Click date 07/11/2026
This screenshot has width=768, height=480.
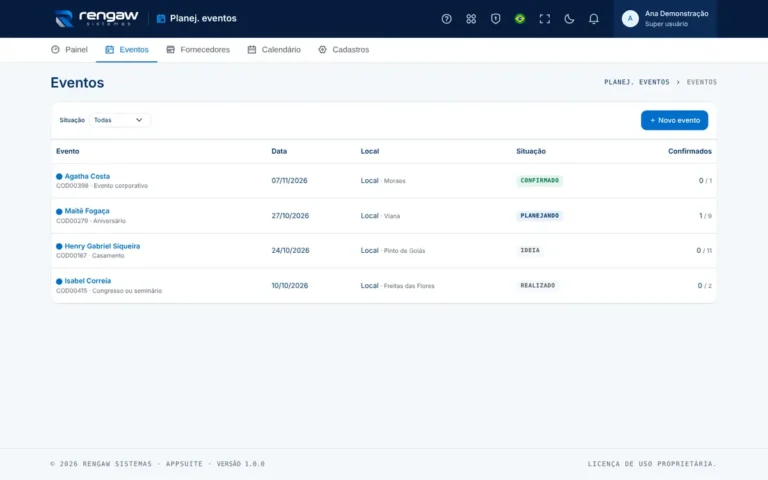pyautogui.click(x=289, y=180)
